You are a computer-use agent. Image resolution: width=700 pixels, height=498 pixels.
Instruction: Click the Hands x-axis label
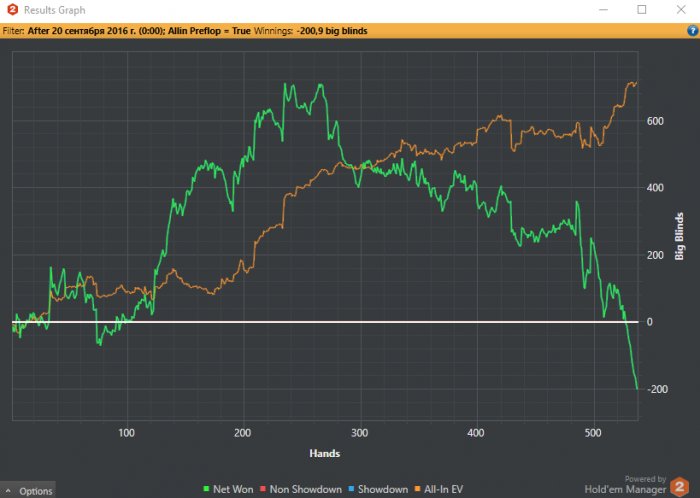tap(323, 453)
